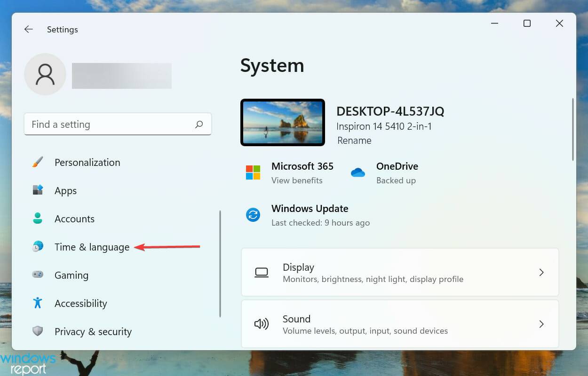
Task: Switch to the System settings page
Action: 272,66
